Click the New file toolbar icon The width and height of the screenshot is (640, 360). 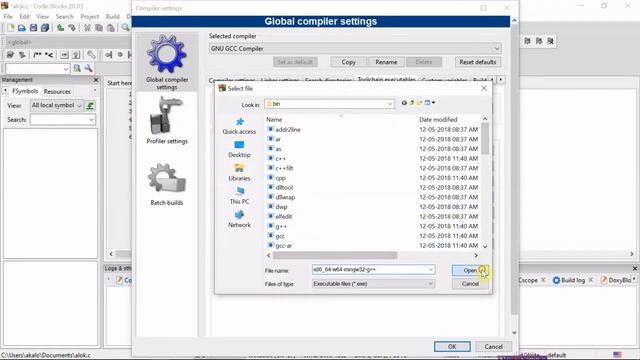pos(11,28)
